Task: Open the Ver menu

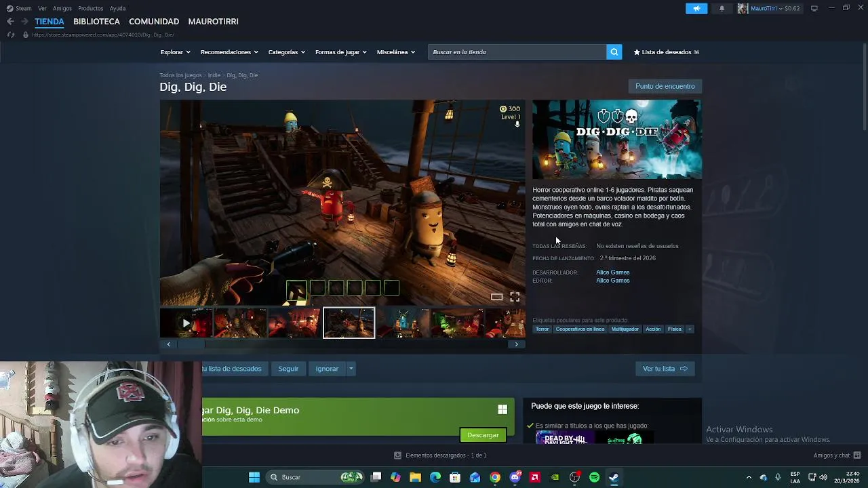Action: pos(42,8)
